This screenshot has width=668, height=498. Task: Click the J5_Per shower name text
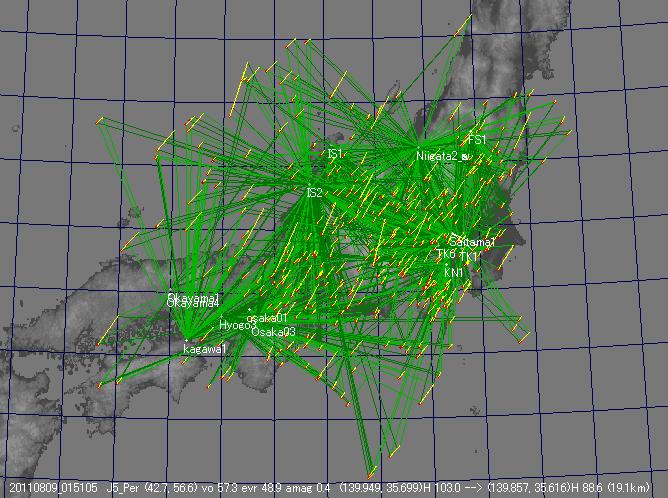[x=124, y=487]
